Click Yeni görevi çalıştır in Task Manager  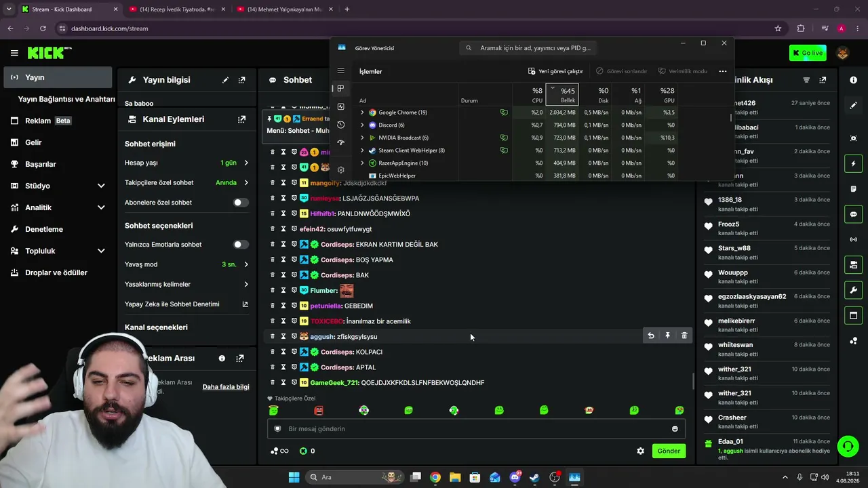click(x=555, y=71)
